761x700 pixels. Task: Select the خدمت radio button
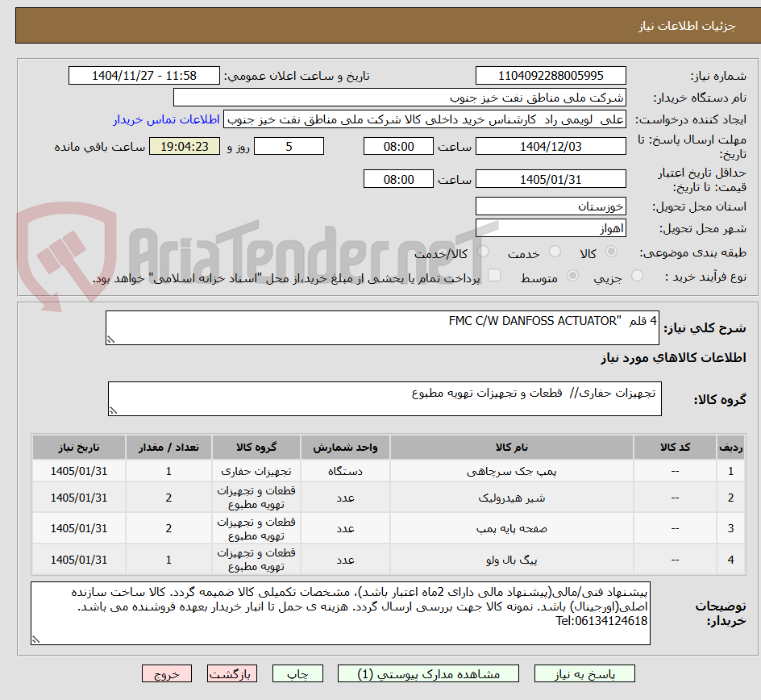pyautogui.click(x=555, y=252)
